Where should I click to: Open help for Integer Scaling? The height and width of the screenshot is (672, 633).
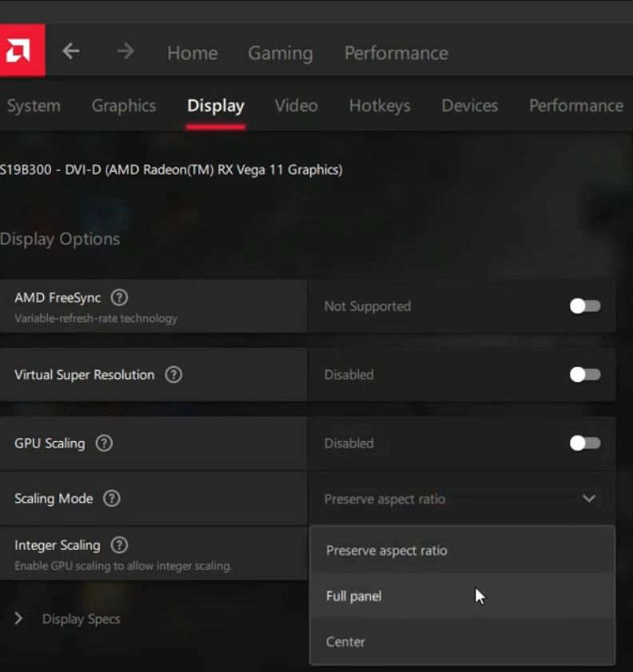coord(119,545)
